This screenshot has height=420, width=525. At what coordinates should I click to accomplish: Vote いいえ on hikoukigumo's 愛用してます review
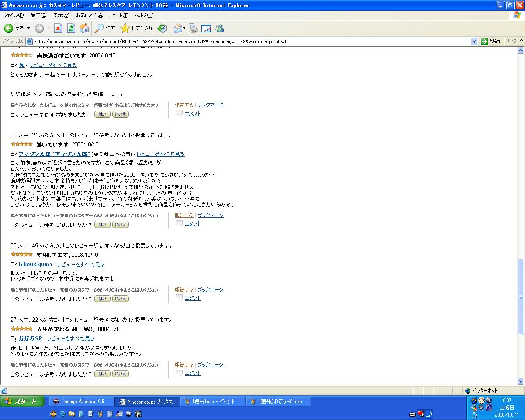point(121,299)
